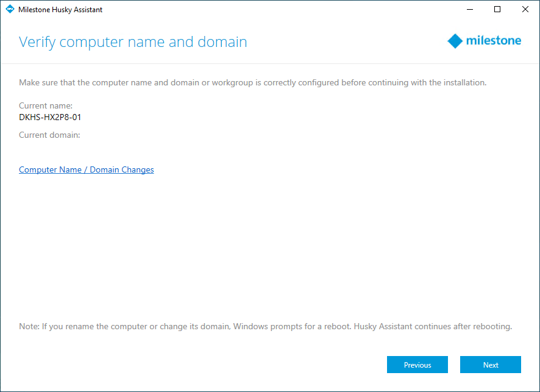Click the reboot note text above the buttons
Viewport: 540px width, 392px height.
tap(265, 327)
